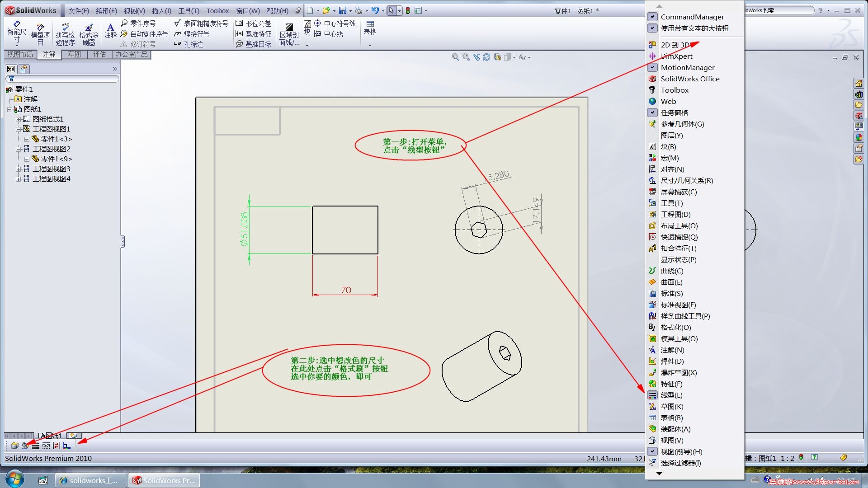Collapse the 工程图视图1 tree node
The image size is (868, 488).
point(19,129)
